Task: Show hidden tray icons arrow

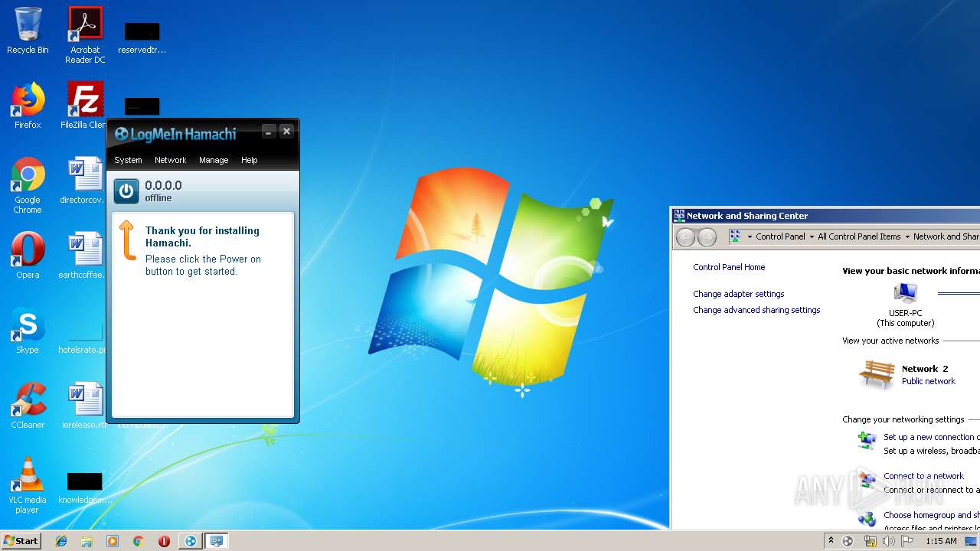Action: click(x=831, y=541)
